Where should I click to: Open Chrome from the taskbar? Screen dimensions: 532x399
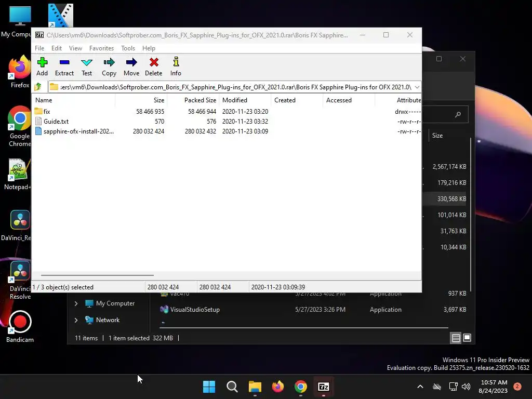click(301, 387)
